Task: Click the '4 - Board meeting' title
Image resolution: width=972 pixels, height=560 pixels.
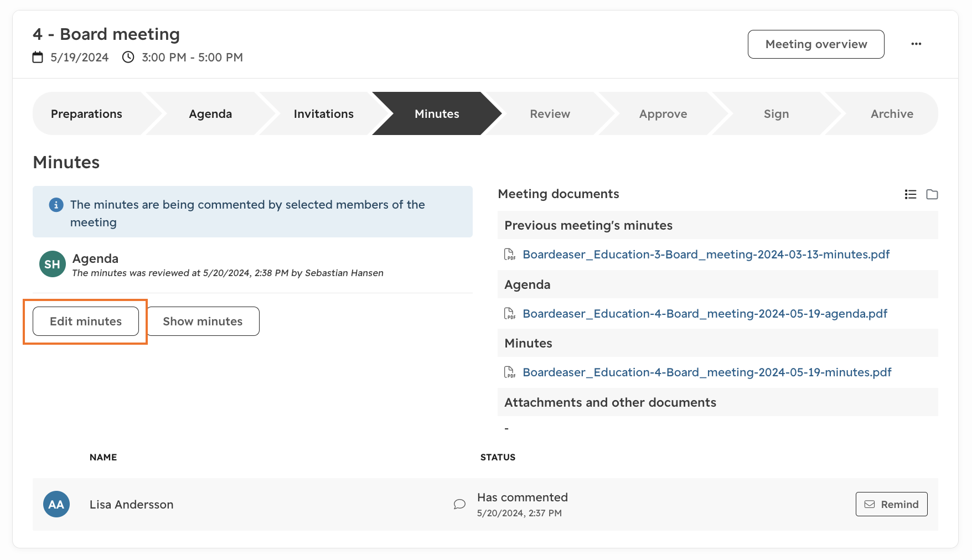Action: pyautogui.click(x=106, y=34)
